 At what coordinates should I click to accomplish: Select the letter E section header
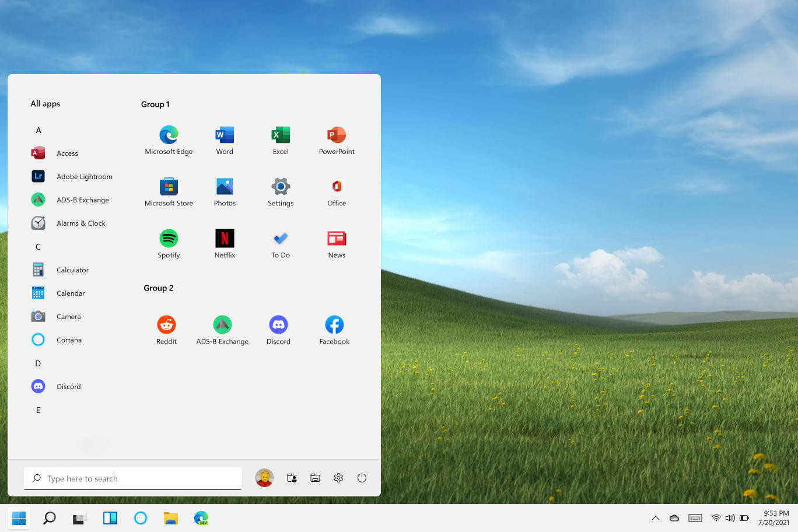38,410
